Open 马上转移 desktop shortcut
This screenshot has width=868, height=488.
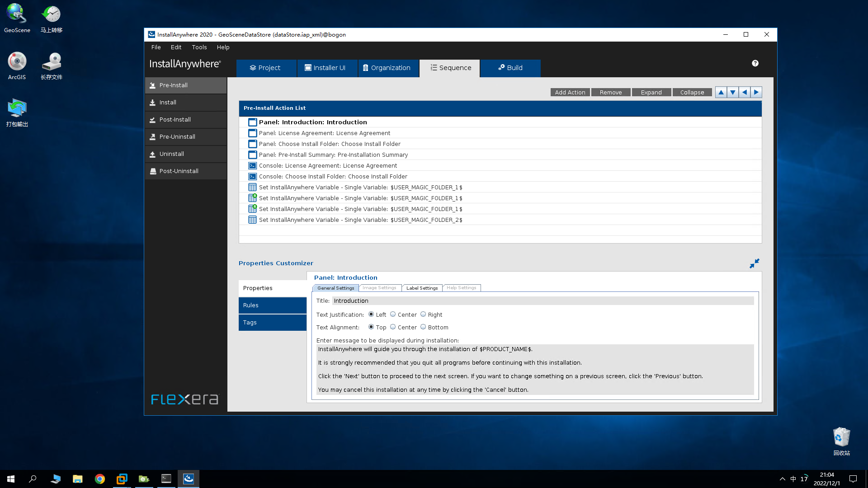tap(52, 18)
